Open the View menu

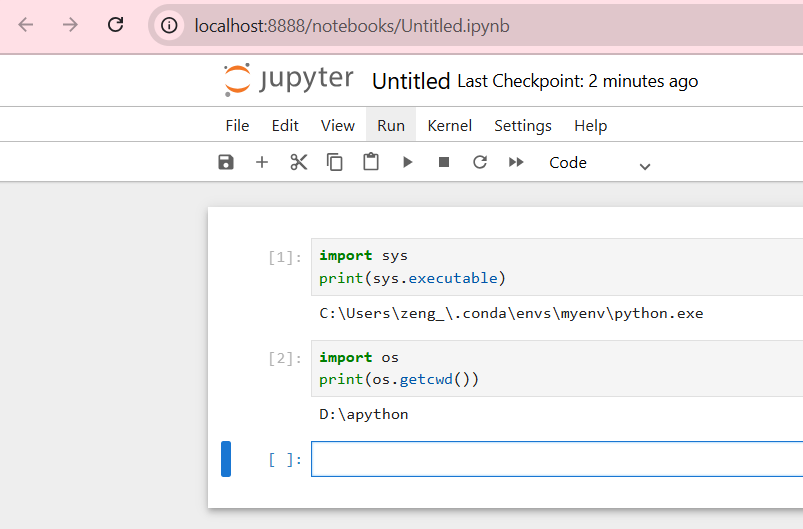[x=337, y=125]
